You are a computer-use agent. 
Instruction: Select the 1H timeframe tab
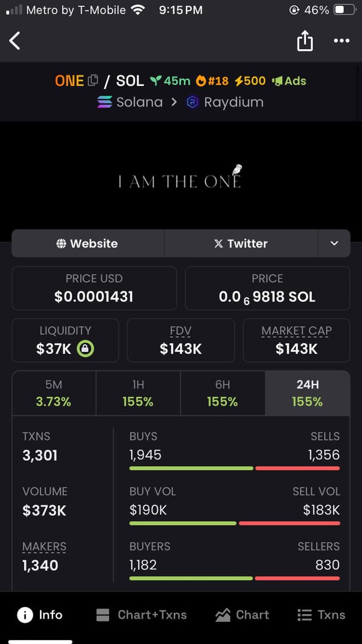(138, 393)
